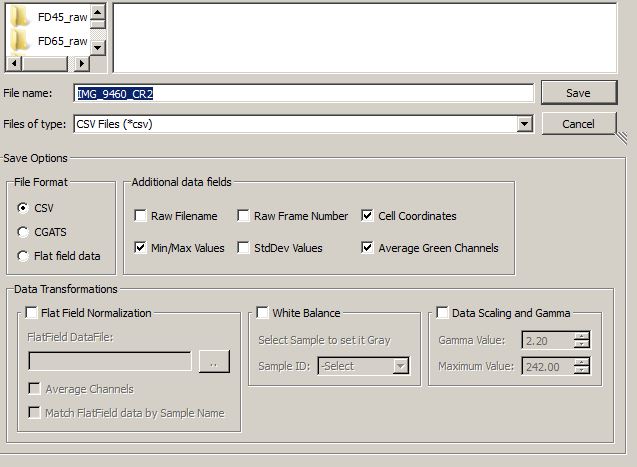Click the file list pane
The width and height of the screenshot is (637, 467).
click(364, 38)
